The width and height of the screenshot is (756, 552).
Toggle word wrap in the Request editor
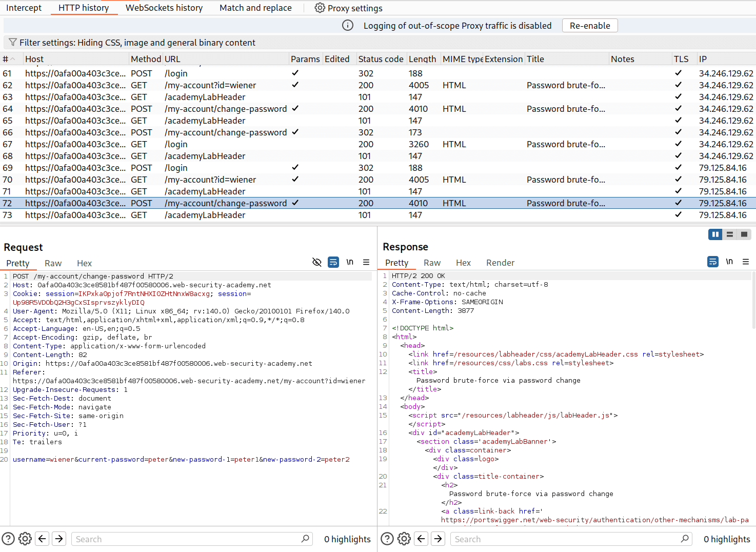point(333,262)
